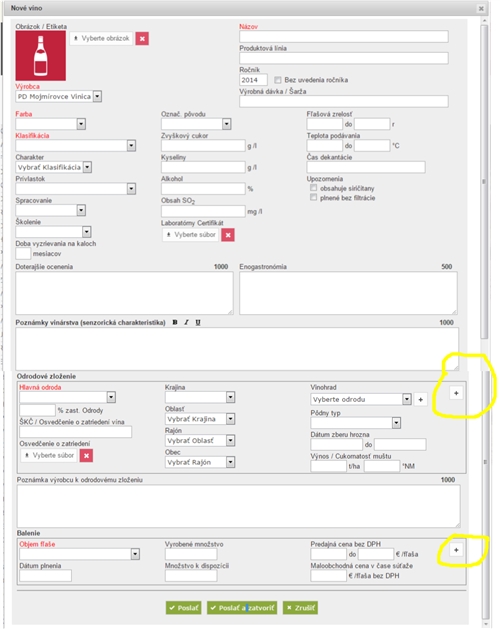Remove the Osvedčenie o zatriedení file
This screenshot has height=629, width=500.
click(86, 456)
